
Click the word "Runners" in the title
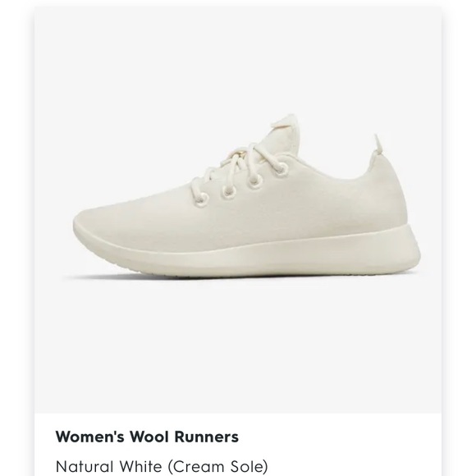[x=206, y=437]
